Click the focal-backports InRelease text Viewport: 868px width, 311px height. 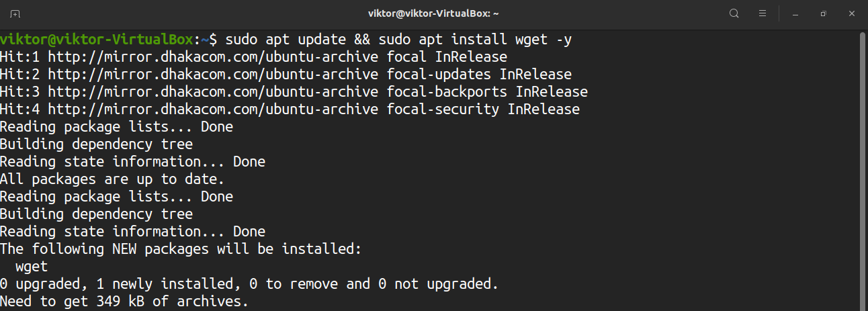(x=487, y=92)
